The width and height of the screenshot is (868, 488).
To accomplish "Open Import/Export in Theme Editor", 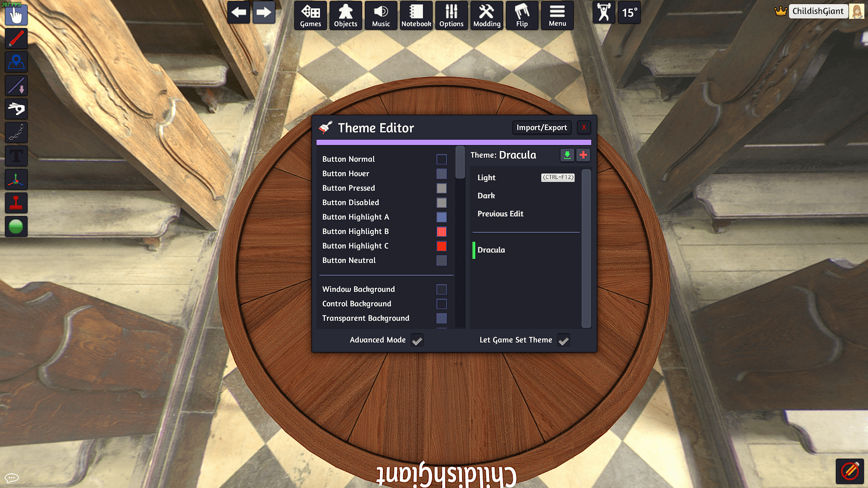I will (542, 127).
